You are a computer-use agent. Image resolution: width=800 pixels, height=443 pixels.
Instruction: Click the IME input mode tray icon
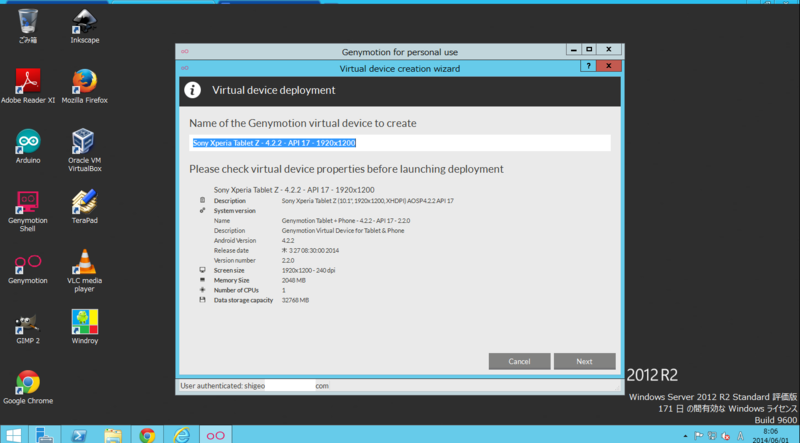click(740, 436)
